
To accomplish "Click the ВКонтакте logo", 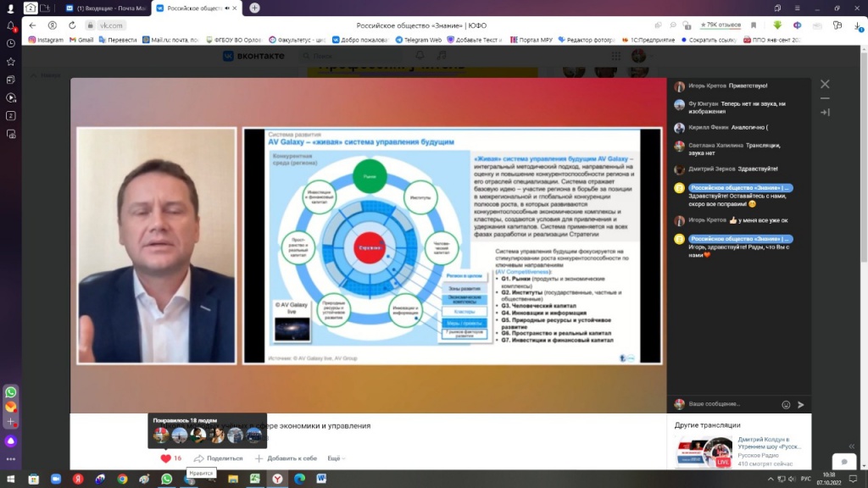I will [x=253, y=56].
